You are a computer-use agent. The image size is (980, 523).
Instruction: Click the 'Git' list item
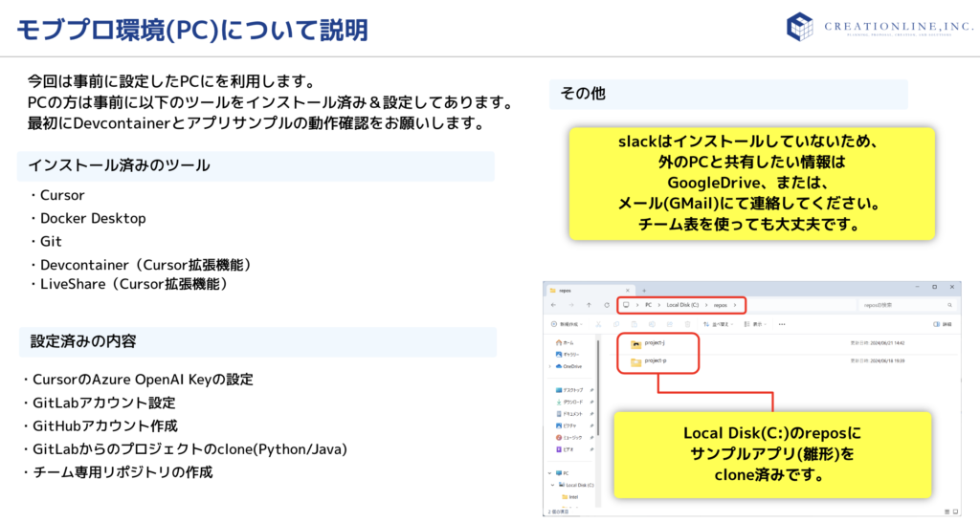point(51,242)
